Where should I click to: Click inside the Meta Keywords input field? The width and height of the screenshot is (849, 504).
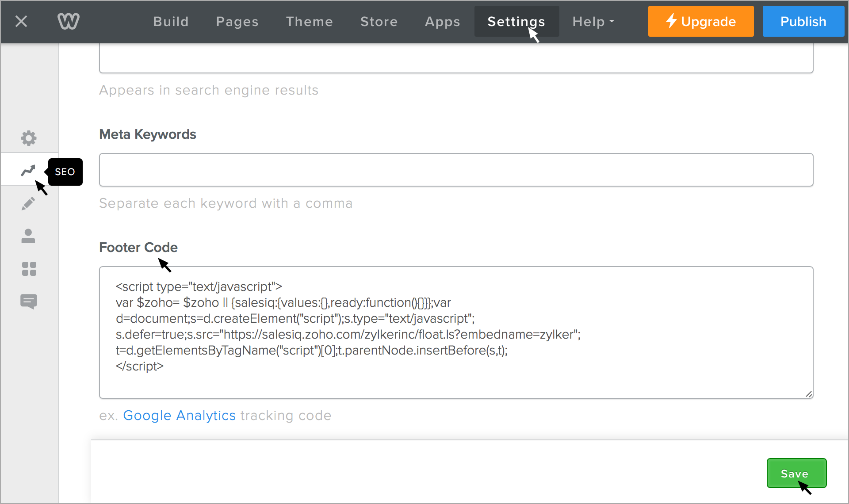pyautogui.click(x=456, y=170)
